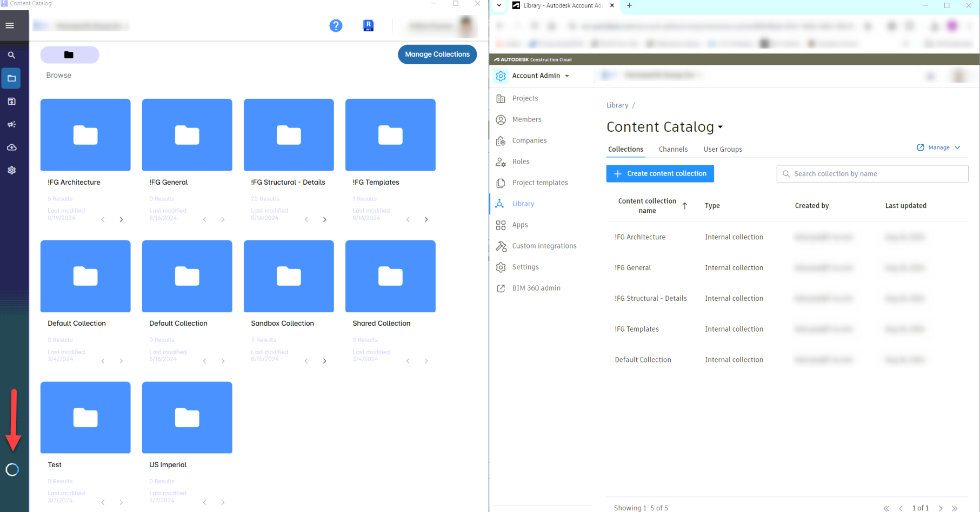Show next items in !FG Structural - Details carousel
980x512 pixels.
pyautogui.click(x=324, y=219)
